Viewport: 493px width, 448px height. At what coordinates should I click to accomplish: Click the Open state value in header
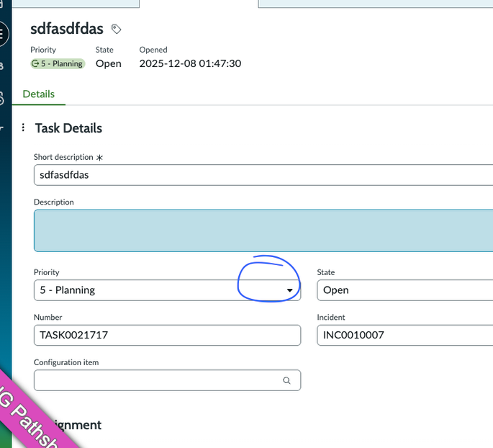pos(109,63)
